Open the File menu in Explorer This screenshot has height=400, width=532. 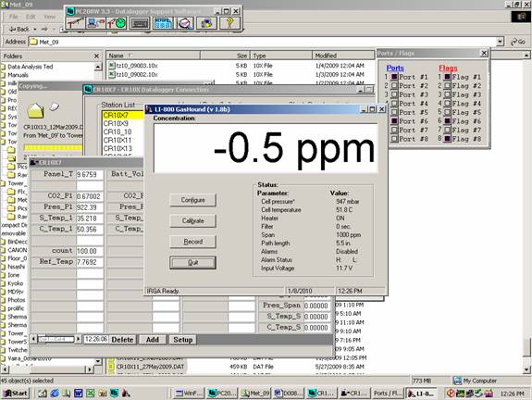coord(14,17)
